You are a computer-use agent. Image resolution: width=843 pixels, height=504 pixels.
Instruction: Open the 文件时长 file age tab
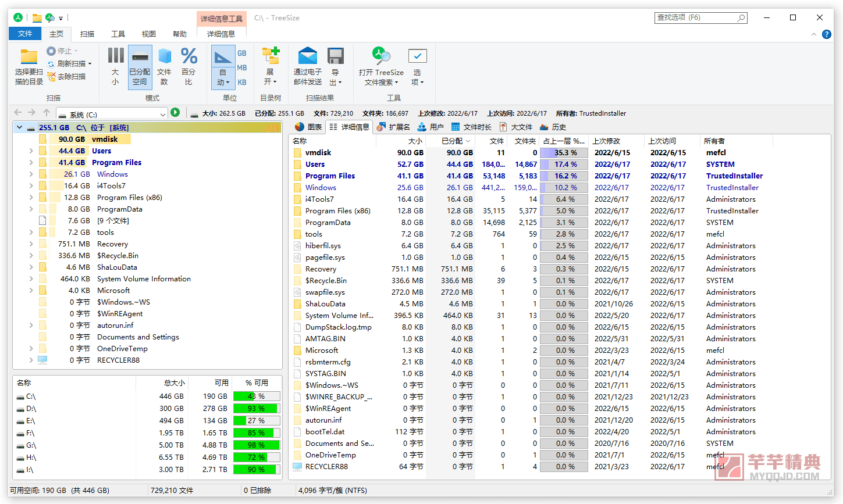472,127
